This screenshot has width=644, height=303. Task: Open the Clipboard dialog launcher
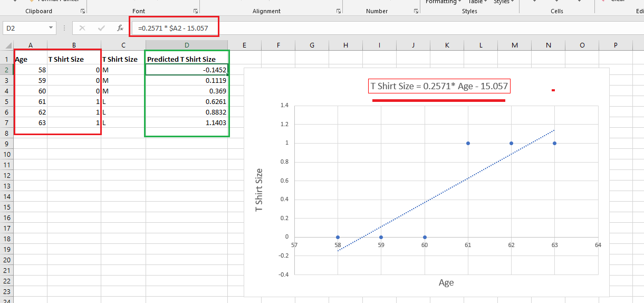(83, 11)
